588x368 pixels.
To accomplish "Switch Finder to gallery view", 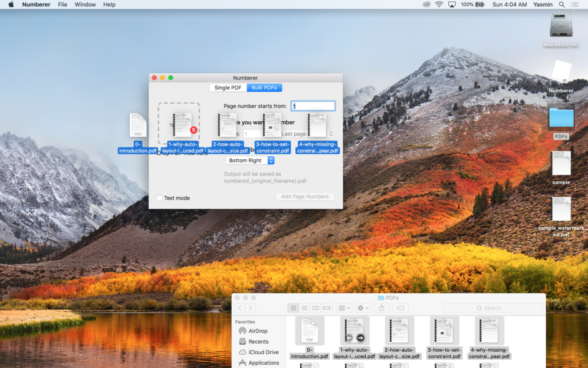I will point(326,307).
